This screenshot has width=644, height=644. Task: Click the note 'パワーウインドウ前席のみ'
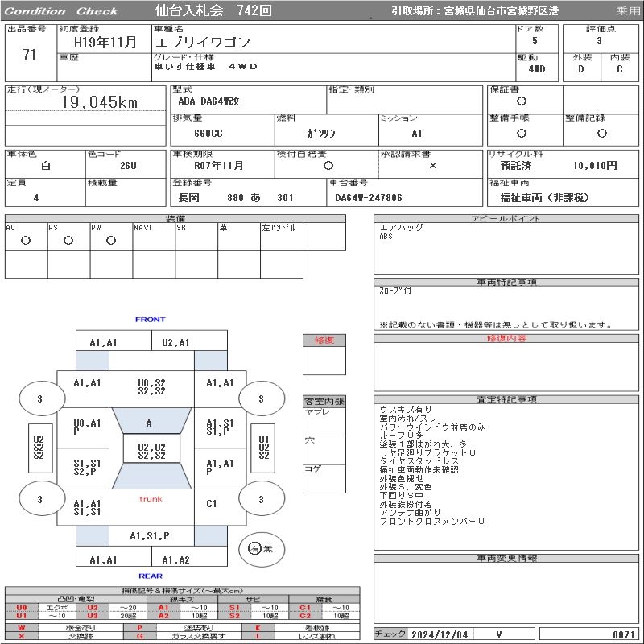432,427
